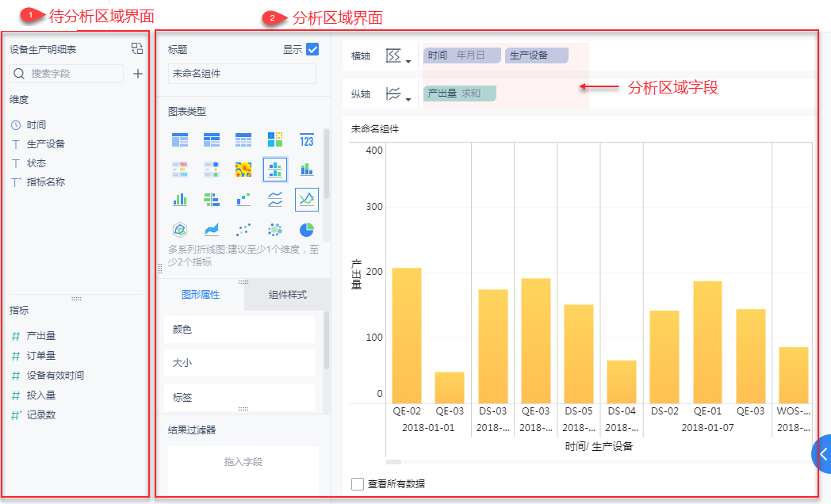Screen dimensions: 831x504
Task: Click the add field plus icon
Action: (138, 74)
